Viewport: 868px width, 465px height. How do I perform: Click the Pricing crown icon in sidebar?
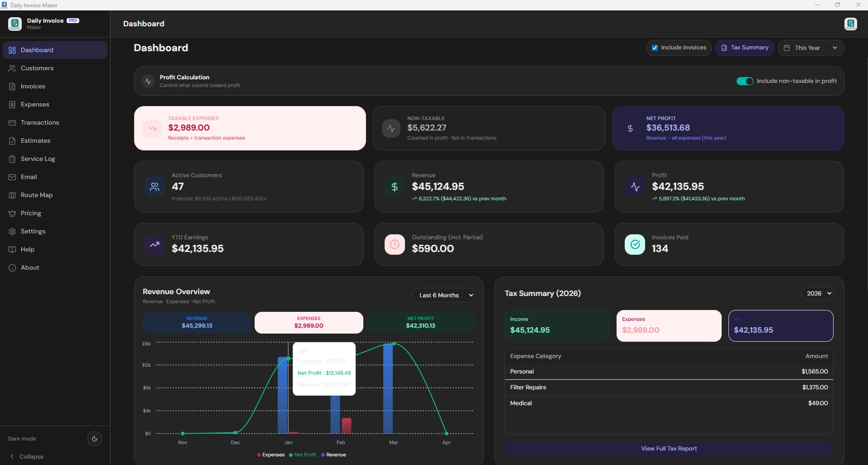pos(12,213)
